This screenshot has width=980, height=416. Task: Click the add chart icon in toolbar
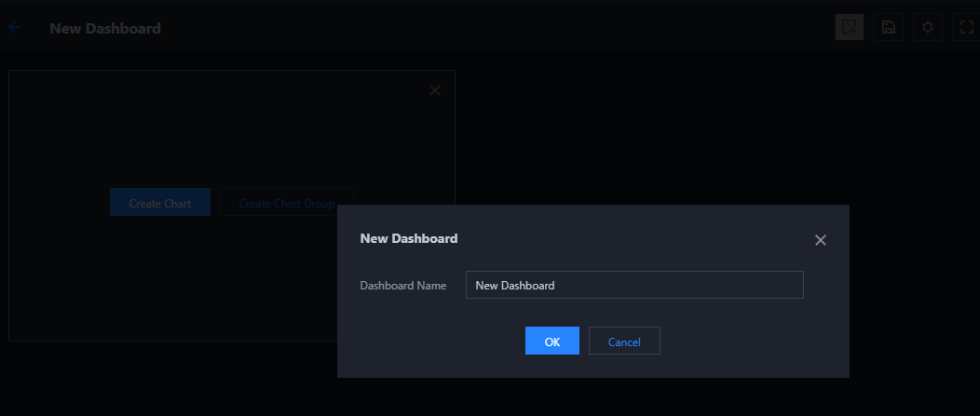(850, 28)
